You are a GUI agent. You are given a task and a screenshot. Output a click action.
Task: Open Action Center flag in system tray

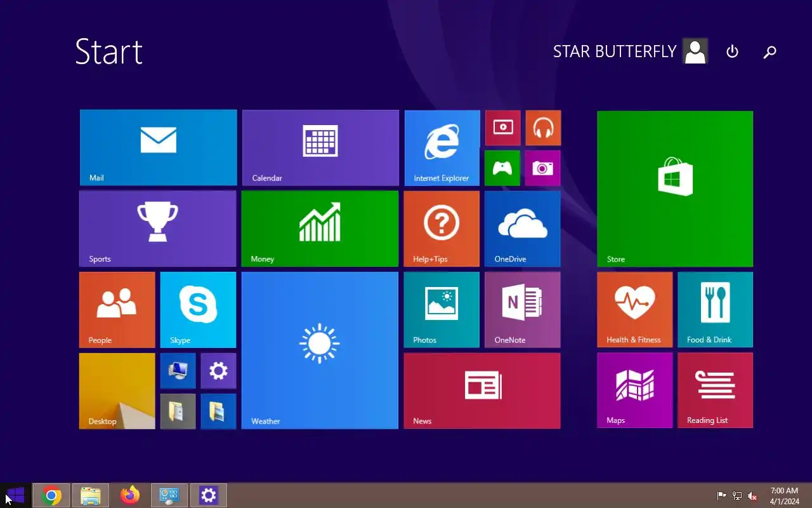[722, 496]
